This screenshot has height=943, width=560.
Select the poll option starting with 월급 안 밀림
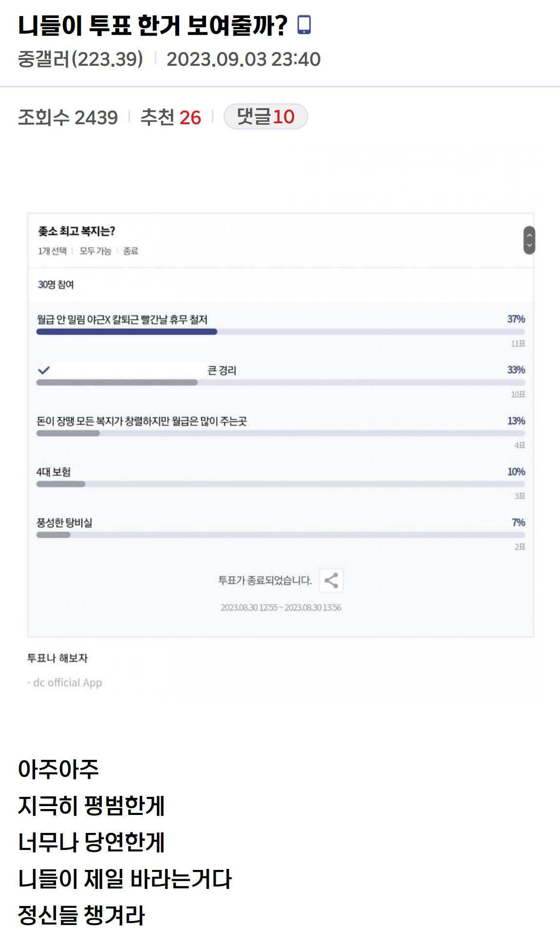point(122,320)
